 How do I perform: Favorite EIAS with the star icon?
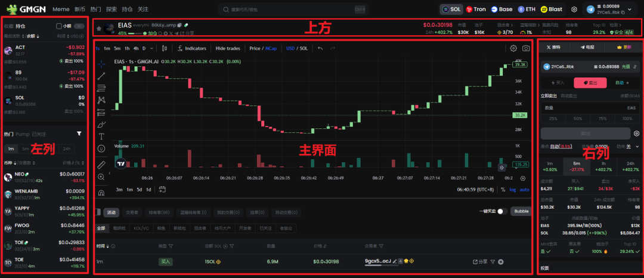(x=99, y=28)
